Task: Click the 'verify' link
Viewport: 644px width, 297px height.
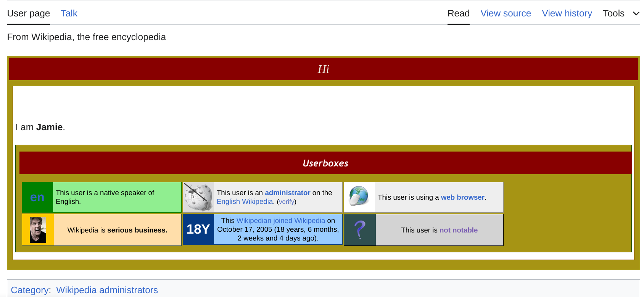Action: click(287, 202)
